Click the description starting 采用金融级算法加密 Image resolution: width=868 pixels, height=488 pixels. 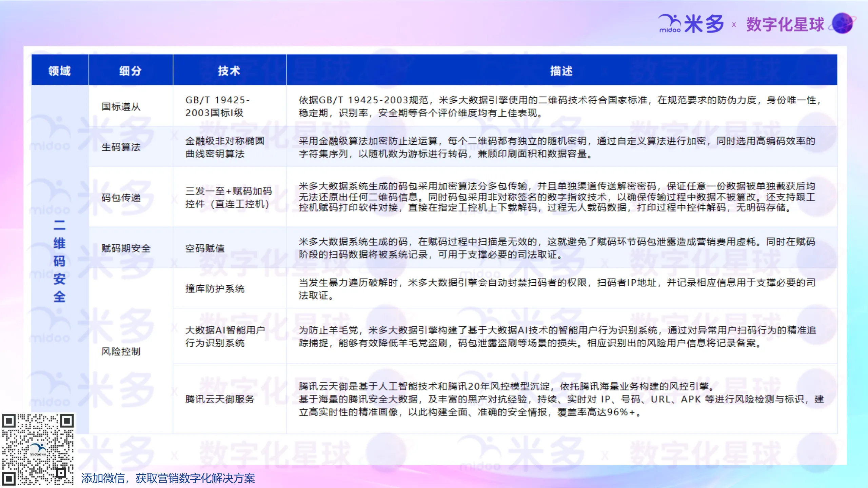(x=562, y=147)
